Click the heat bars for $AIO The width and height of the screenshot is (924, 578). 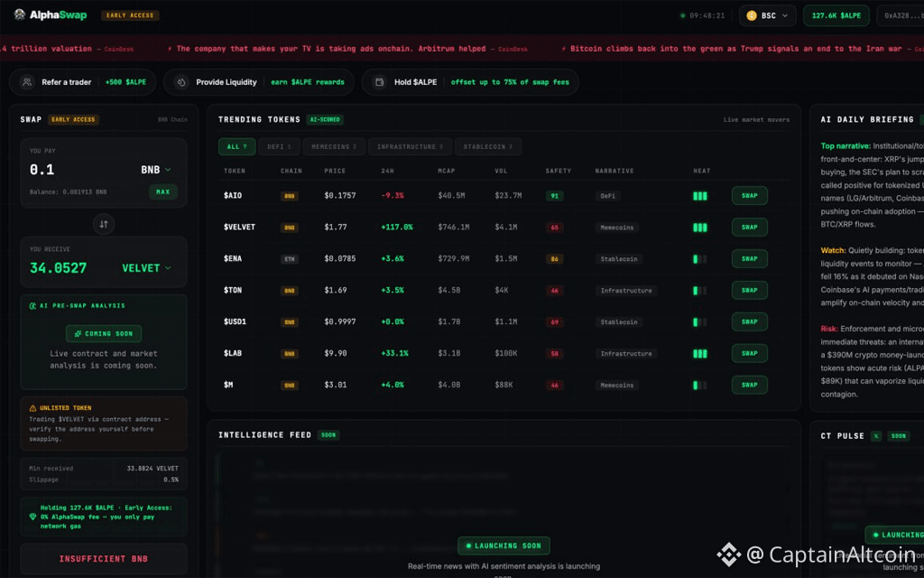tap(700, 196)
